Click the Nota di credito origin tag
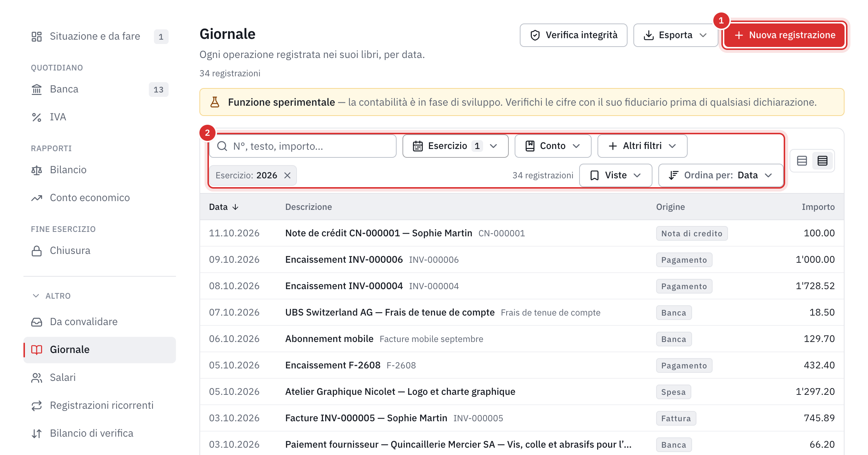 692,233
